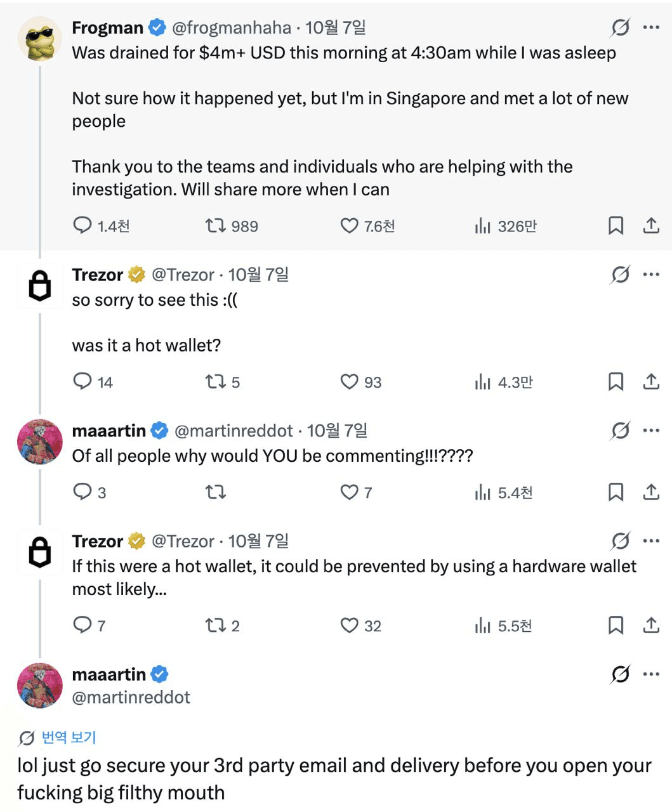Open Trezor's lock logo avatar
This screenshot has width=672, height=812.
coord(40,286)
